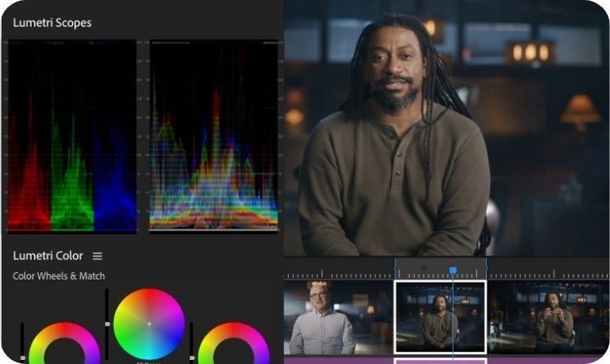Screen dimensions: 610x364
Task: Adjust the highlights luminance slider handle
Action: [x=192, y=357]
